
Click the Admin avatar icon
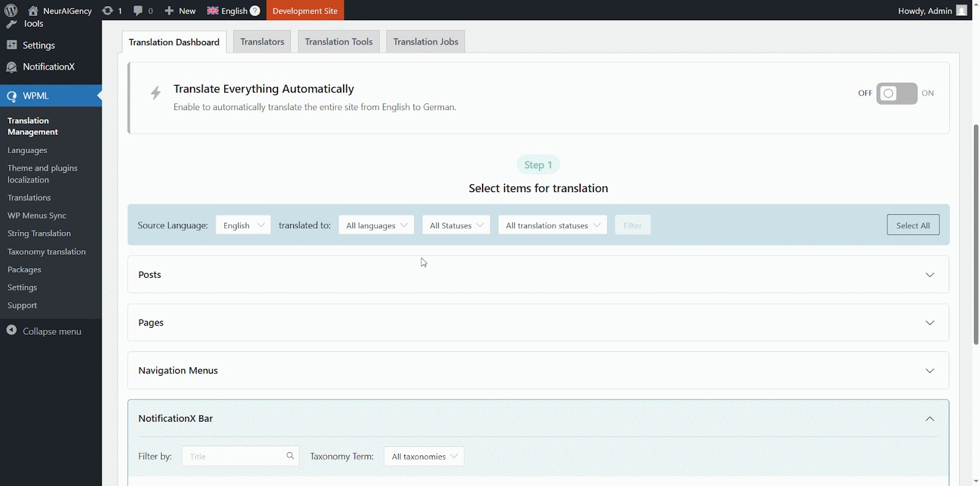pyautogui.click(x=962, y=10)
